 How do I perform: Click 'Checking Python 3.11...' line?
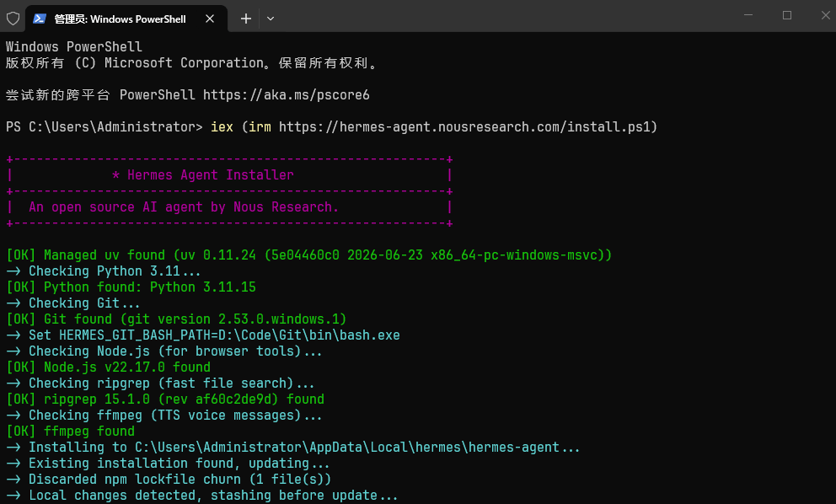click(x=104, y=271)
